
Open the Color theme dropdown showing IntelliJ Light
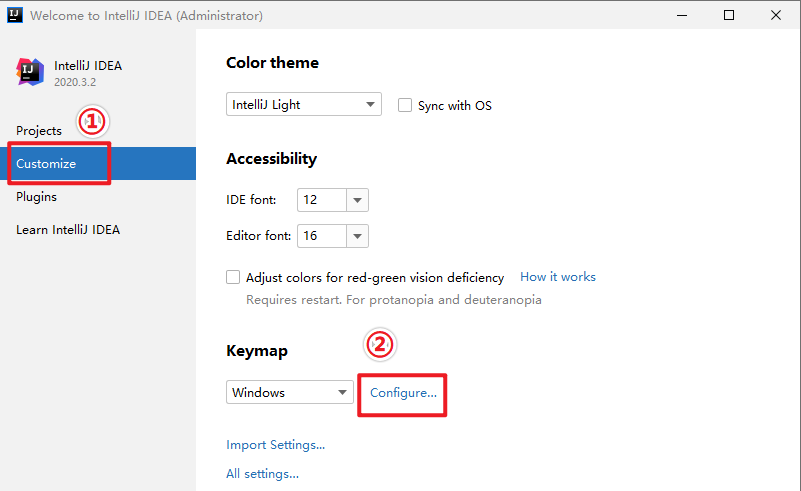304,104
